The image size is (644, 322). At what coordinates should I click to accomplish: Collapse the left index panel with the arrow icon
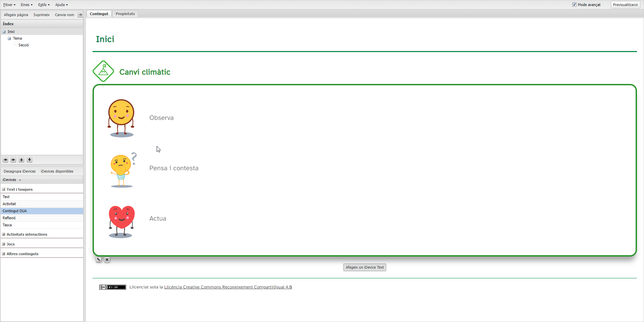pos(80,15)
